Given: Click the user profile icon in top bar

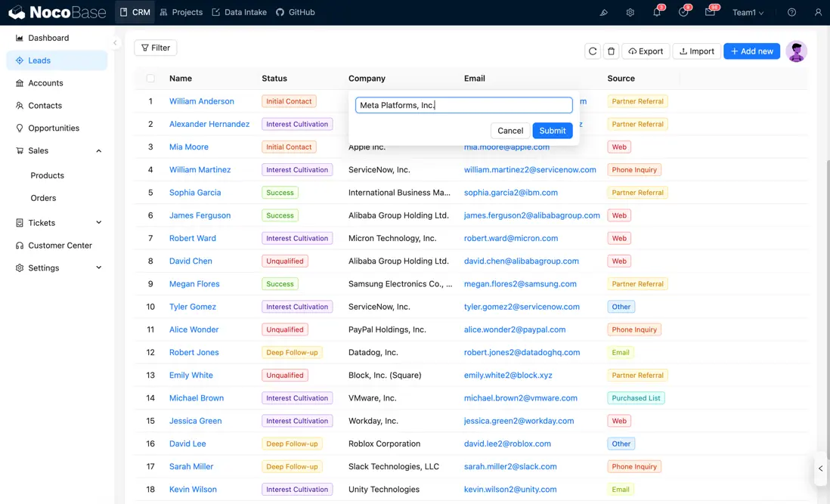Looking at the screenshot, I should point(818,13).
